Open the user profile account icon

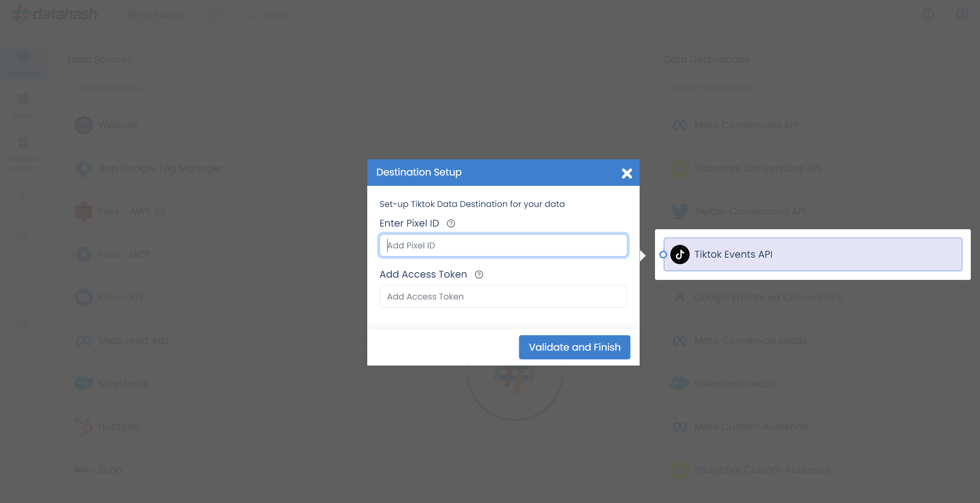tap(962, 15)
